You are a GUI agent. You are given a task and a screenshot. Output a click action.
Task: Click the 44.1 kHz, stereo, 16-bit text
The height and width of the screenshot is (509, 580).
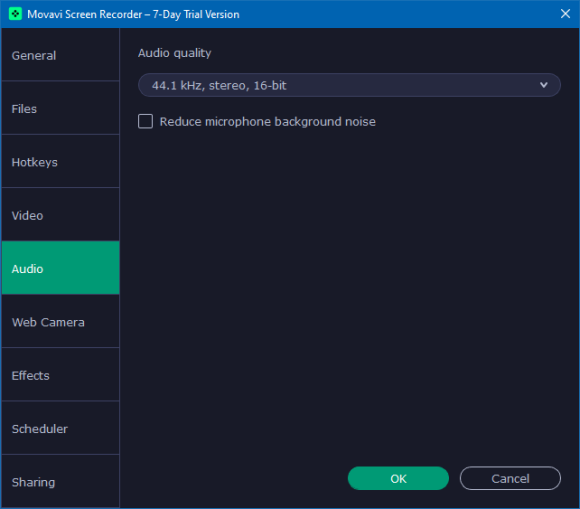point(219,85)
